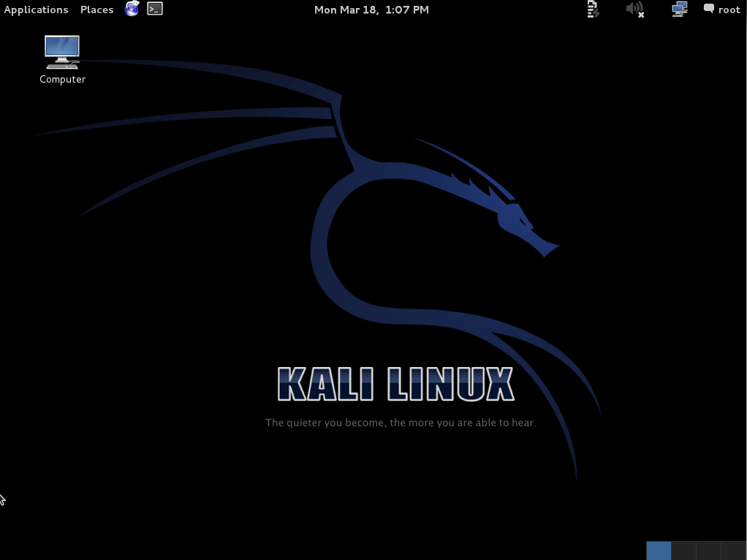
Task: Click the messaging chat icon beside root
Action: pyautogui.click(x=708, y=10)
